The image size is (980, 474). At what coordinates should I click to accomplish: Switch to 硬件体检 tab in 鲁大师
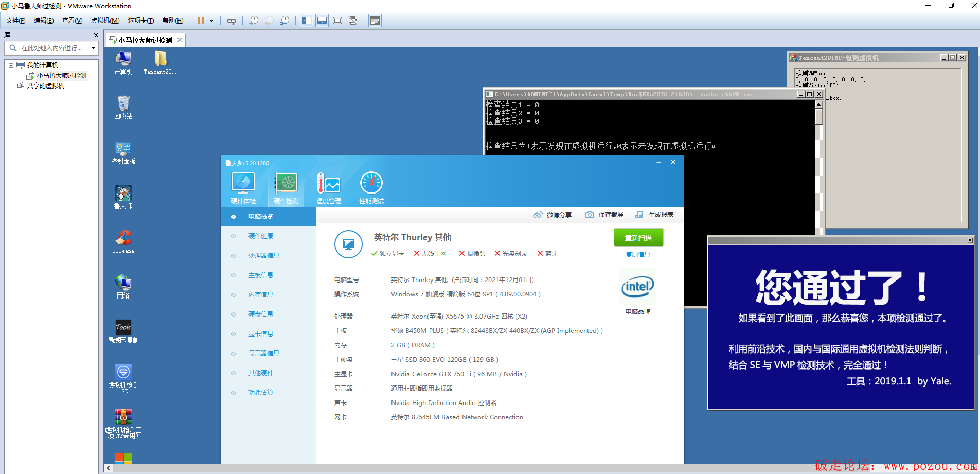pyautogui.click(x=243, y=188)
